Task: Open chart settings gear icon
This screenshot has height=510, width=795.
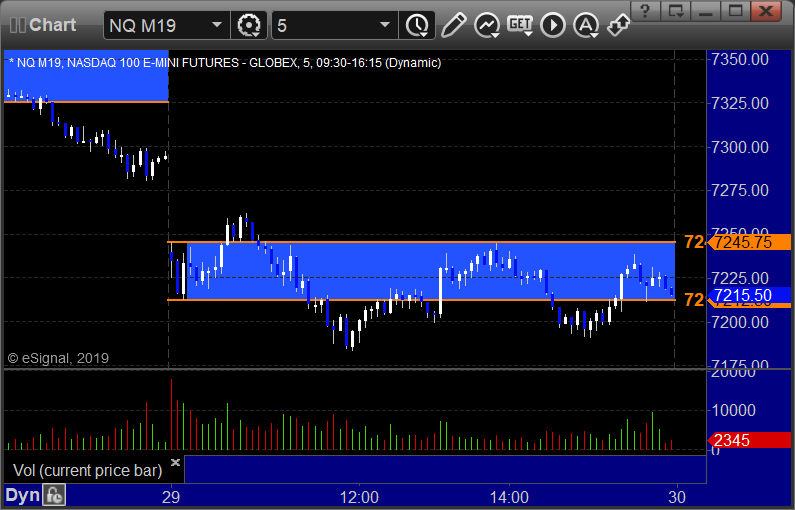Action: pyautogui.click(x=249, y=25)
